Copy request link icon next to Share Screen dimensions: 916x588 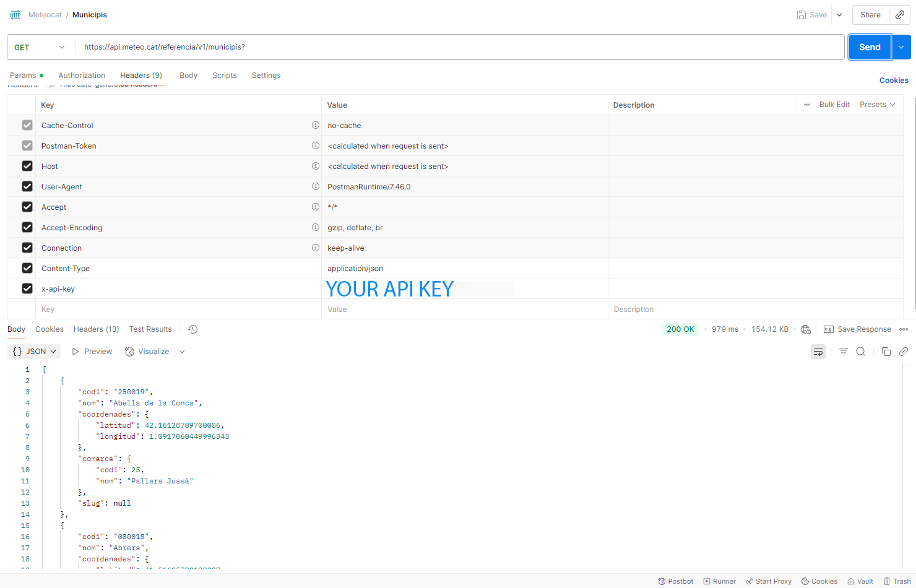pyautogui.click(x=900, y=15)
